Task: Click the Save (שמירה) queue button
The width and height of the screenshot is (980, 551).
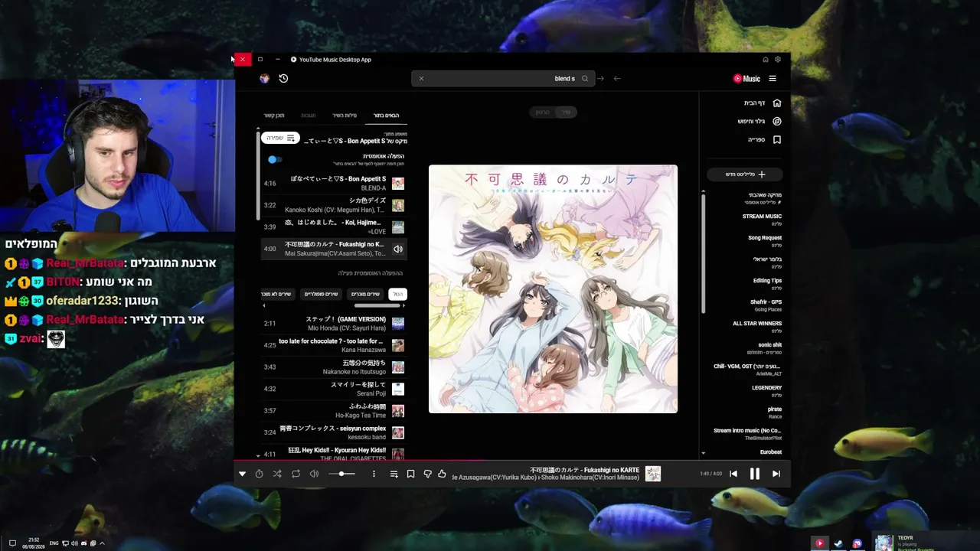Action: [280, 138]
